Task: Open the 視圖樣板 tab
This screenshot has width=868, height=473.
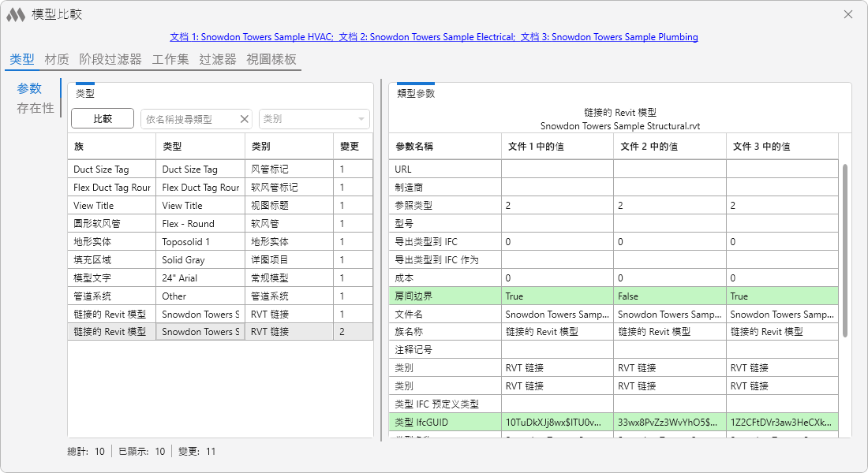Action: [271, 59]
